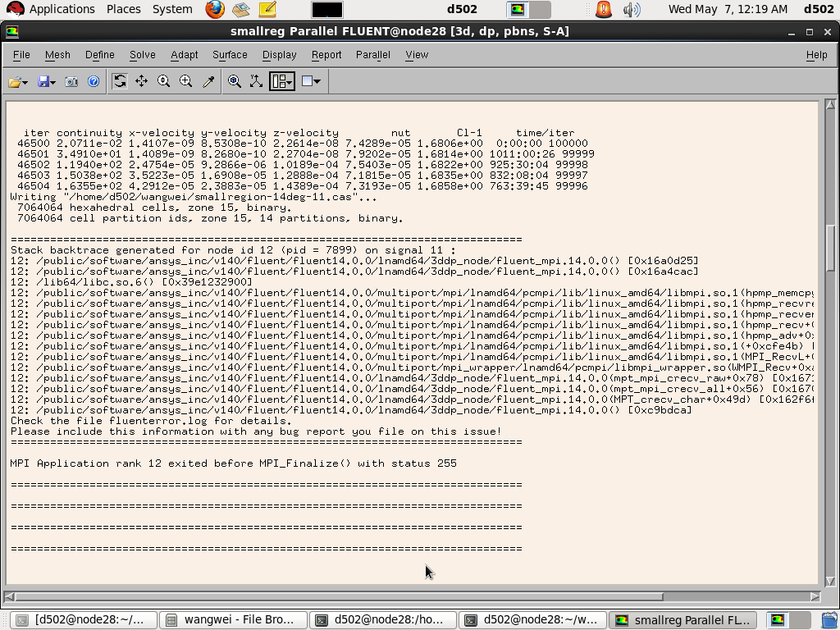Click the camera screenshot capture icon
The image size is (840, 630).
71,81
